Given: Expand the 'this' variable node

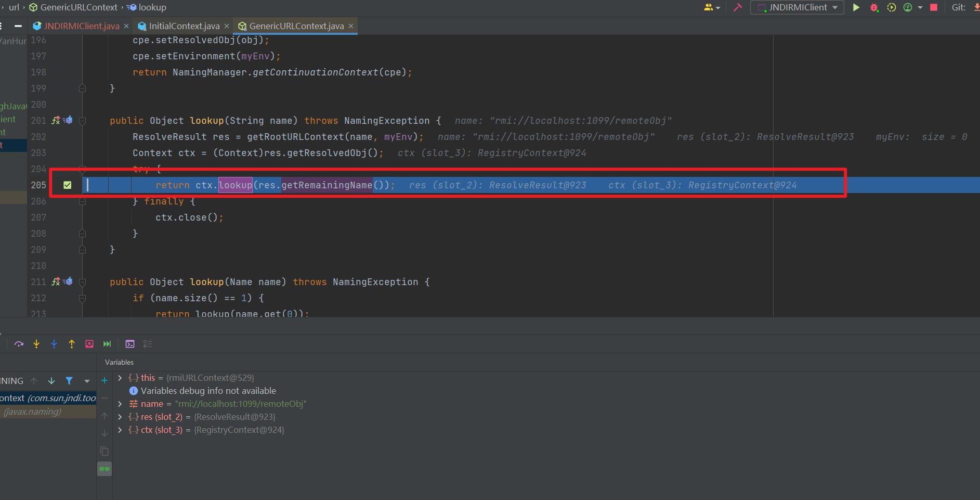Looking at the screenshot, I should coord(120,378).
